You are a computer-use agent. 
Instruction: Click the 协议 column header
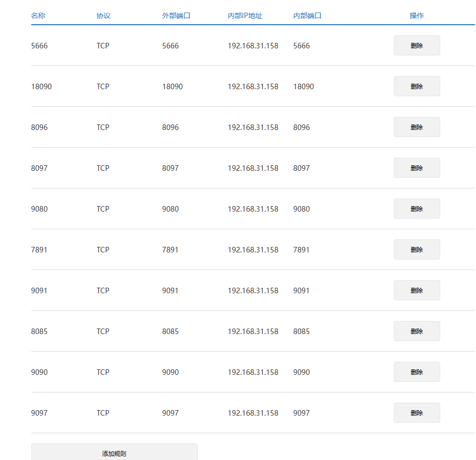pos(103,16)
